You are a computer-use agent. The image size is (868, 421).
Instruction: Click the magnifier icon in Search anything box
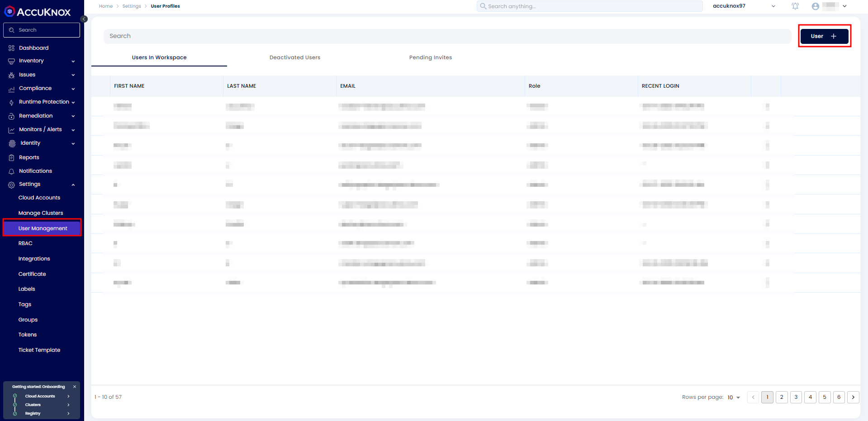[x=483, y=6]
